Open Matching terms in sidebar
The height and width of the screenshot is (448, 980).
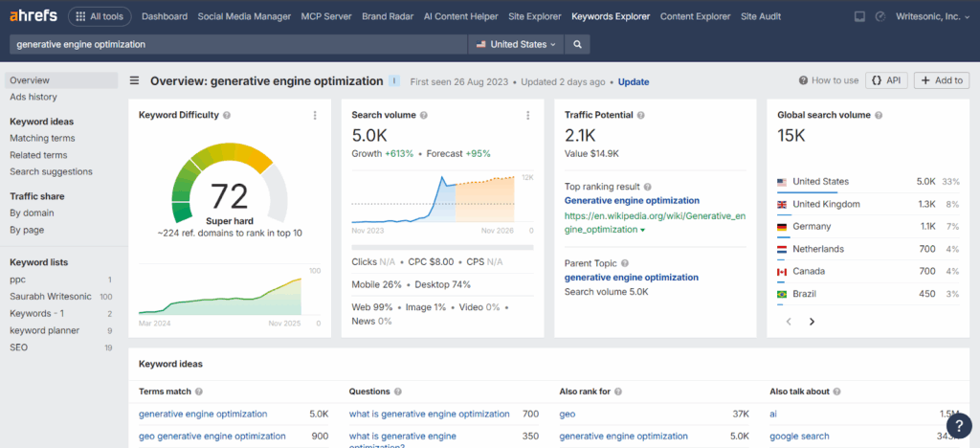[42, 138]
